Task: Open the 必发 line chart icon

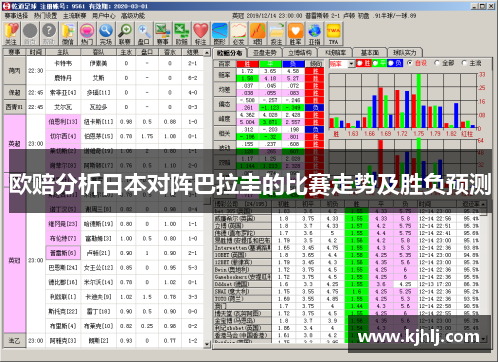Action: click(238, 33)
